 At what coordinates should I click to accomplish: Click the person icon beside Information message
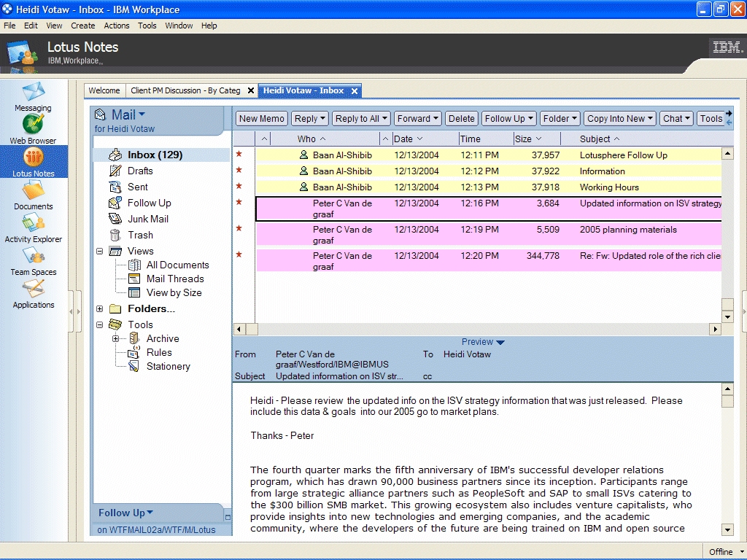(x=303, y=171)
